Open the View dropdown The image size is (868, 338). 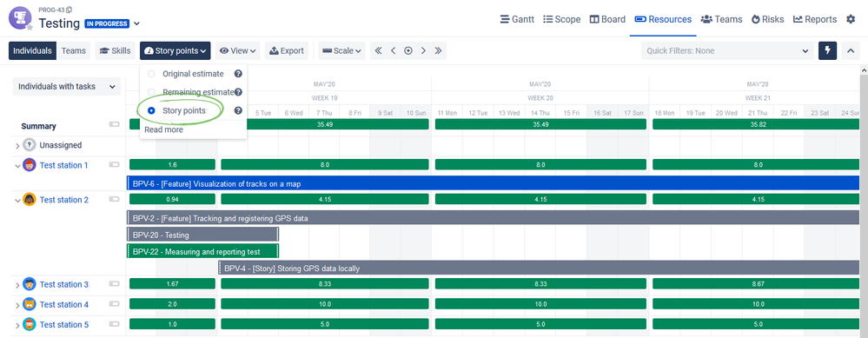point(238,51)
